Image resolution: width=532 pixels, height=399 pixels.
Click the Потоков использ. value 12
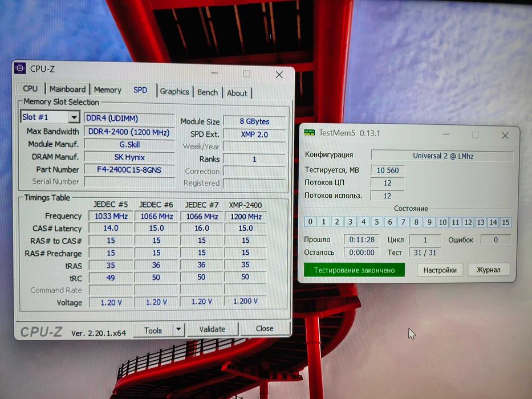387,196
